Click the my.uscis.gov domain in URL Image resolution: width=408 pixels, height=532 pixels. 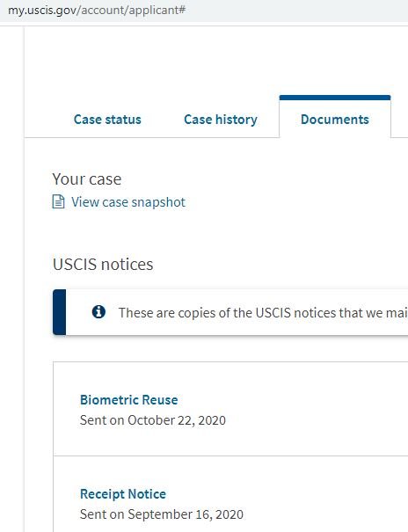[x=42, y=11]
